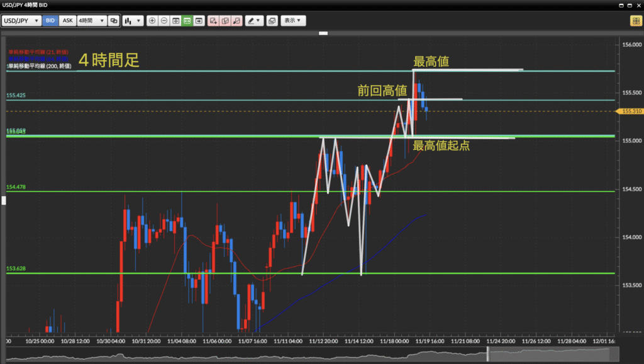This screenshot has height=364, width=644.
Task: Zoom in with the plus magnifier icon
Action: [x=152, y=21]
